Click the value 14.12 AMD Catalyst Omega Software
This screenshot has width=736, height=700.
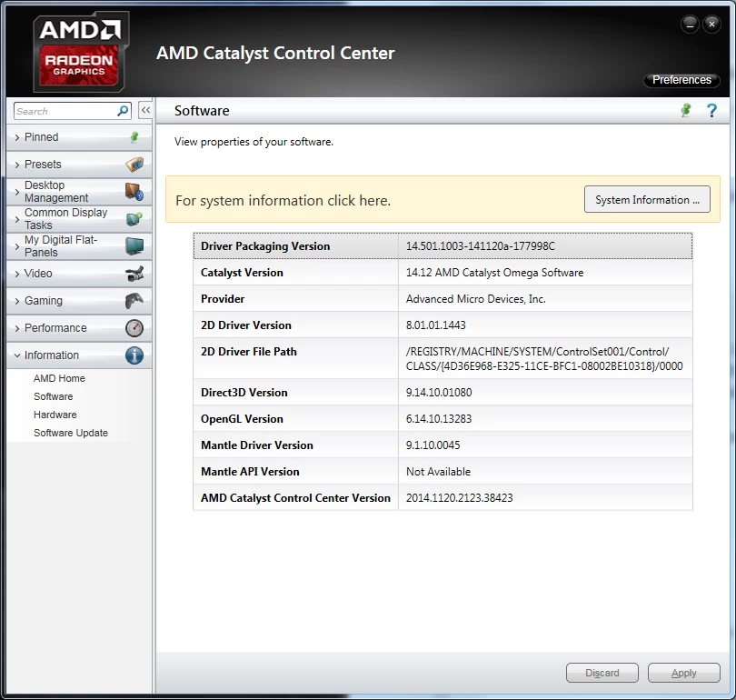(x=494, y=273)
